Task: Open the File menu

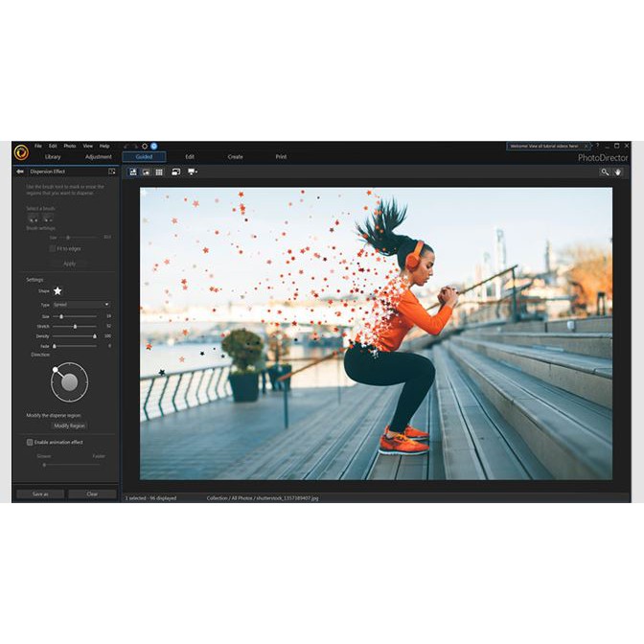Action: (x=38, y=147)
